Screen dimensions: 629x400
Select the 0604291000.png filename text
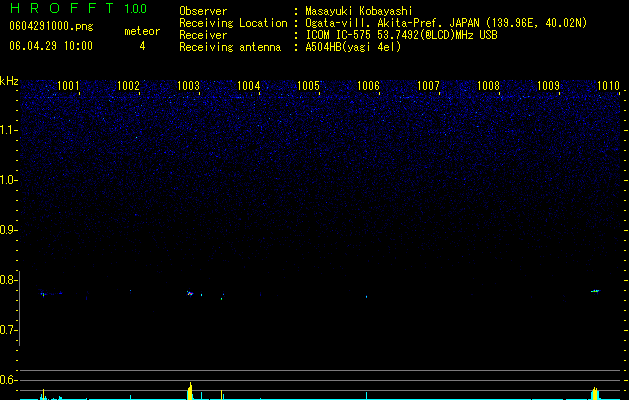click(x=51, y=27)
